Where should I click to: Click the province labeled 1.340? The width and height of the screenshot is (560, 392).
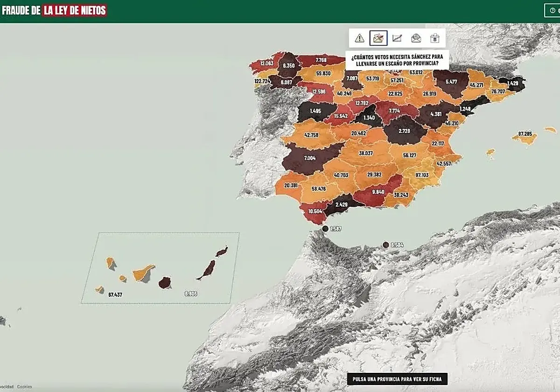(x=369, y=118)
